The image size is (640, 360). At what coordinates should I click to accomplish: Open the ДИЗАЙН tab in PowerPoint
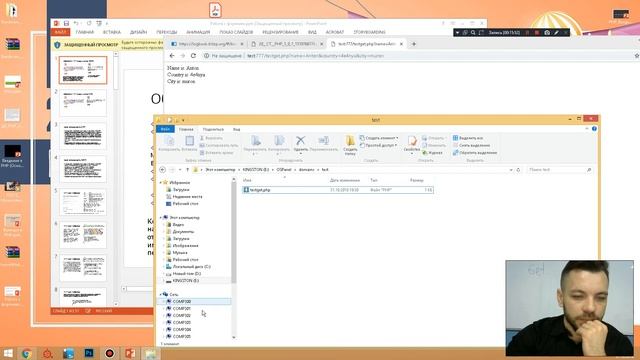[x=138, y=32]
